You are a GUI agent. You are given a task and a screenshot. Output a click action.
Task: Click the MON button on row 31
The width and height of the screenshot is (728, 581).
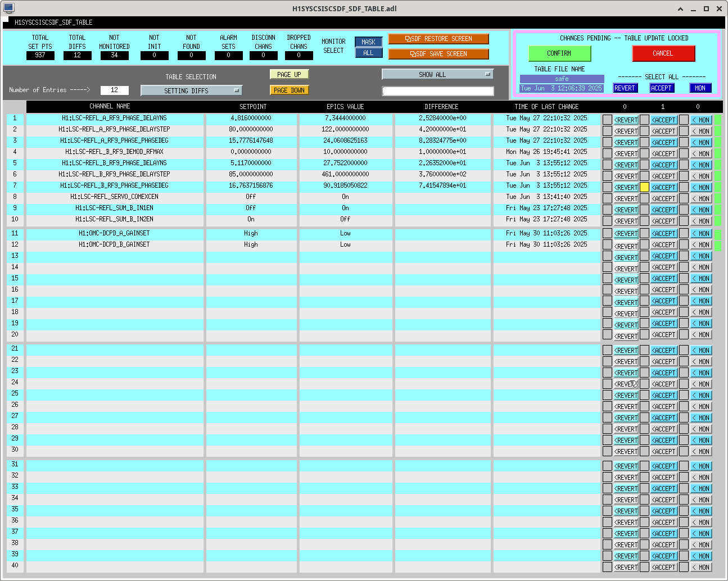click(x=701, y=466)
